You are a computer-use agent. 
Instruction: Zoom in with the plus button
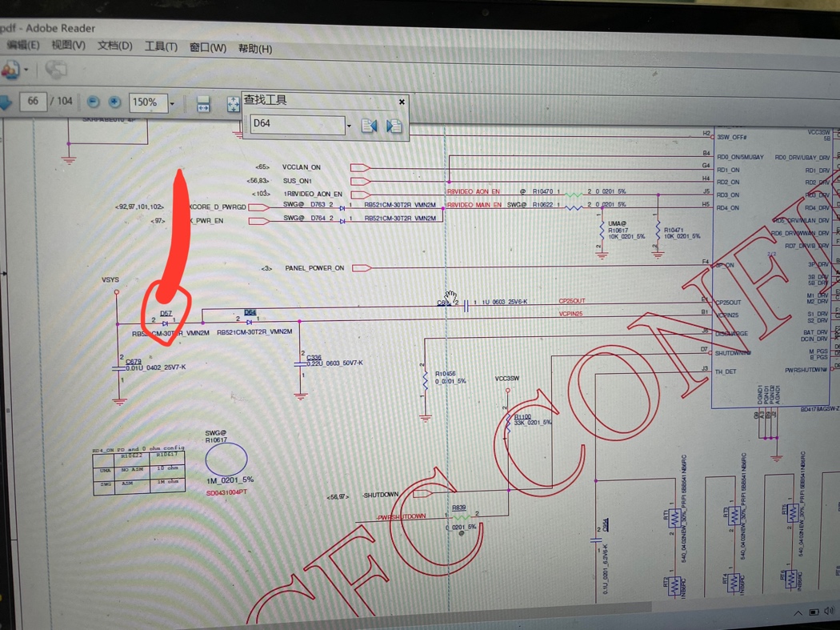click(114, 102)
